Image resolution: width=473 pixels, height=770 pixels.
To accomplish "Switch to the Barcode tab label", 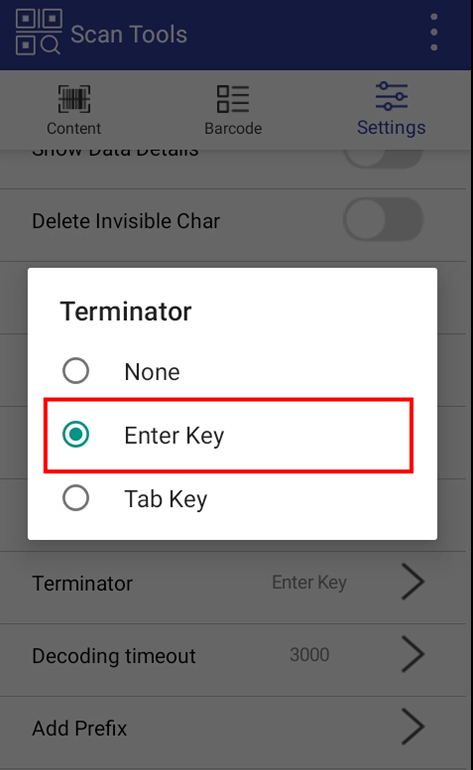I will pyautogui.click(x=233, y=128).
